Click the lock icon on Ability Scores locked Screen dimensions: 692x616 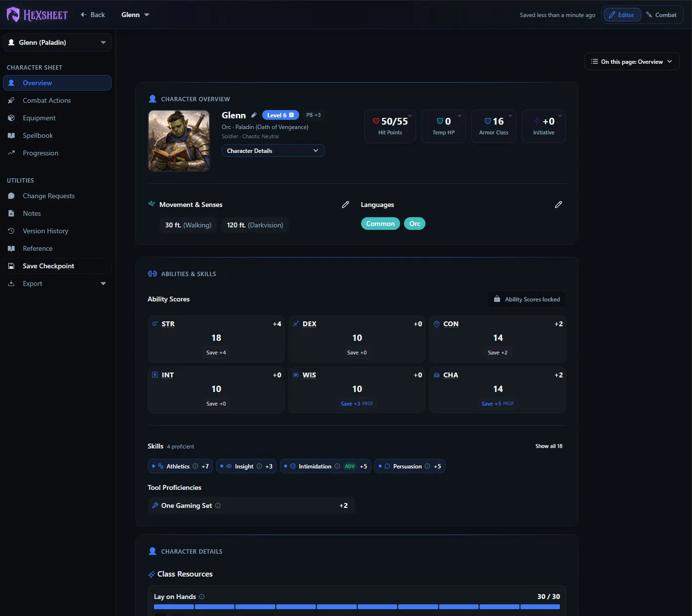click(x=497, y=299)
